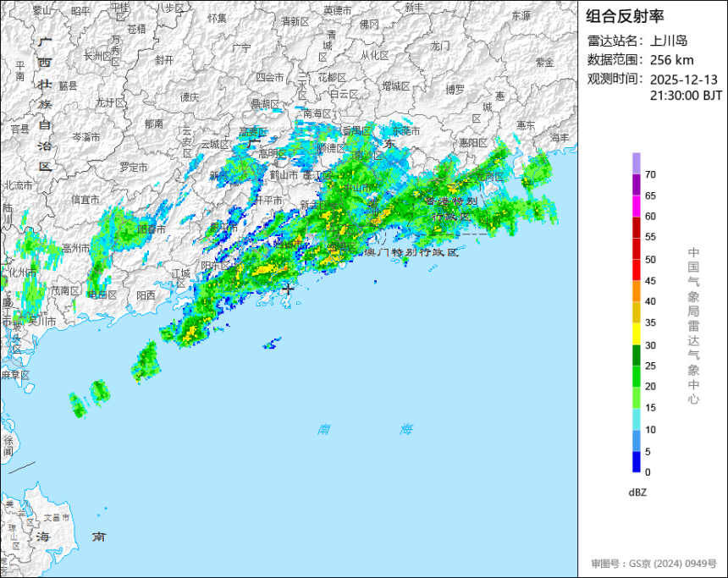Click the dBZ unit label under legend
This screenshot has height=578, width=728.
tap(637, 493)
